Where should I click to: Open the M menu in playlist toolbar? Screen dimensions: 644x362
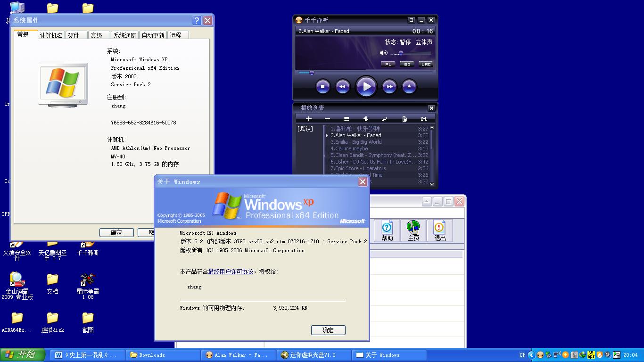point(424,119)
